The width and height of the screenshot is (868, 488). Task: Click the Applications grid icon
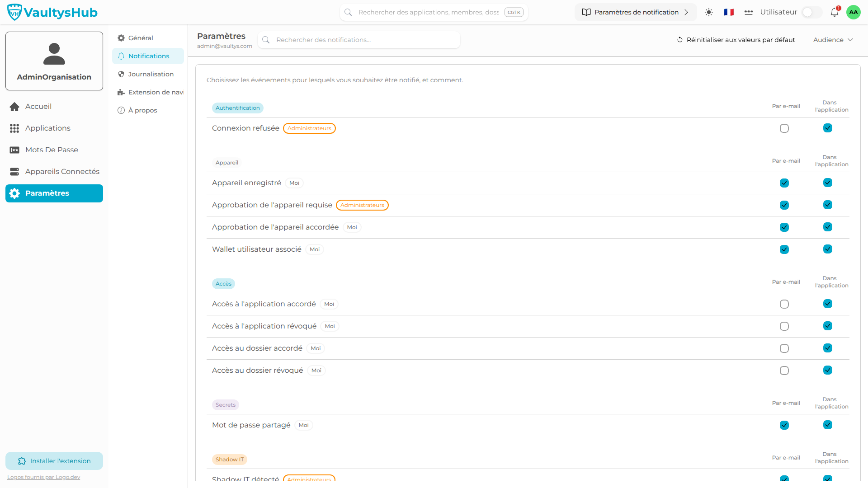coord(14,128)
